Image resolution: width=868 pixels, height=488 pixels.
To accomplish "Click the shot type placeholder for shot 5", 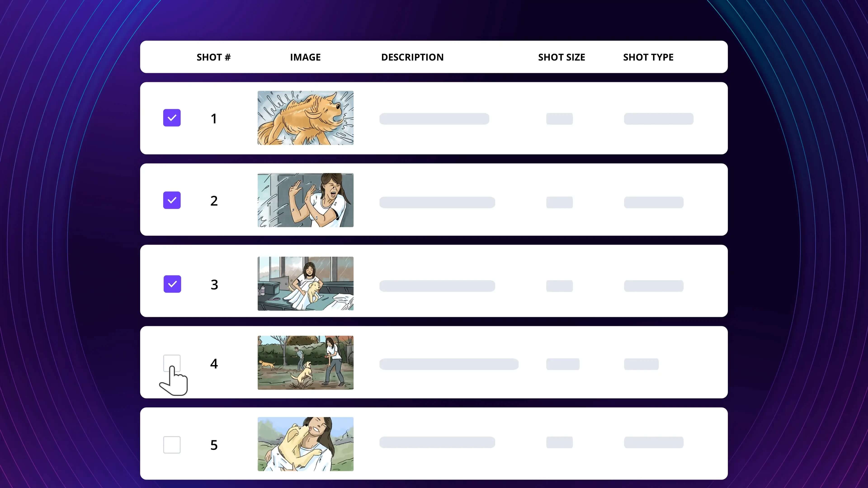I will (x=653, y=442).
